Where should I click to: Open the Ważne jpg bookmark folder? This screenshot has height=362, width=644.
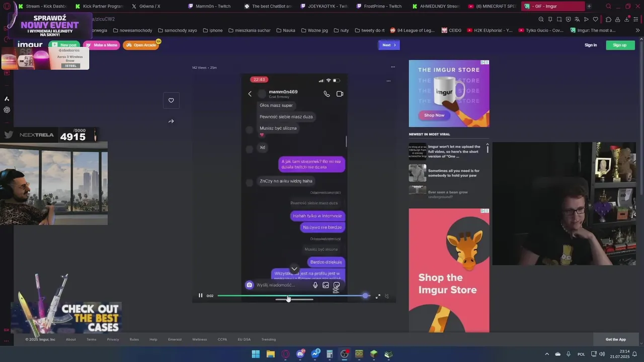314,30
